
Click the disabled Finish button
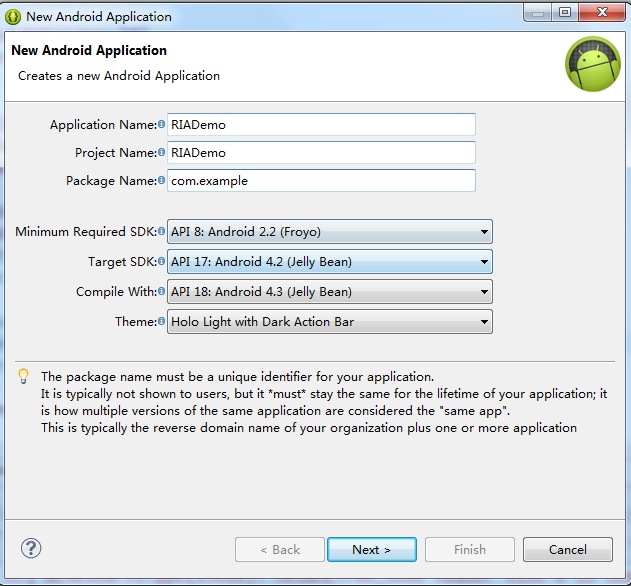[x=470, y=549]
